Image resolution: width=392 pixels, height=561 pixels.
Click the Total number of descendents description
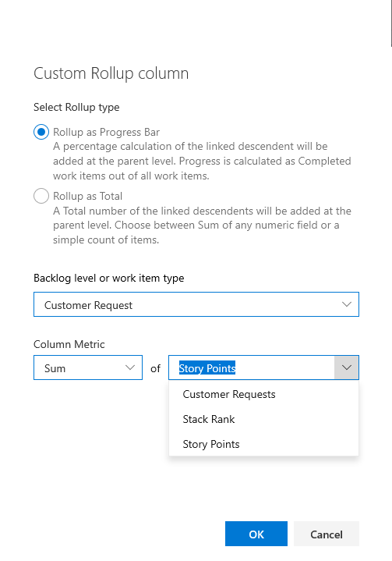coord(202,225)
